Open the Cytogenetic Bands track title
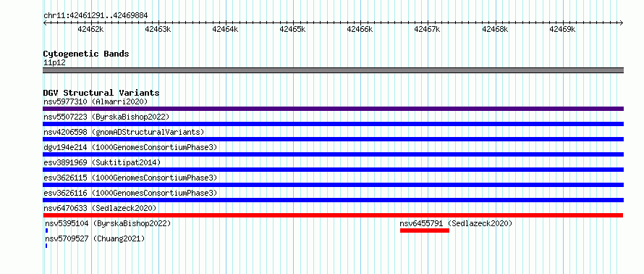This screenshot has width=644, height=274. [86, 54]
